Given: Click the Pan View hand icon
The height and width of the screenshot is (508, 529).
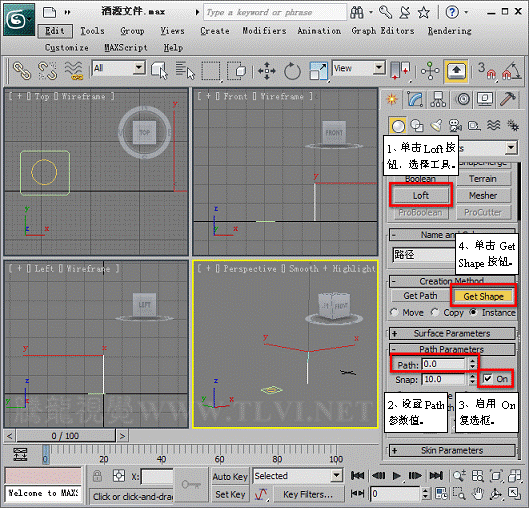Looking at the screenshot, I should 478,494.
